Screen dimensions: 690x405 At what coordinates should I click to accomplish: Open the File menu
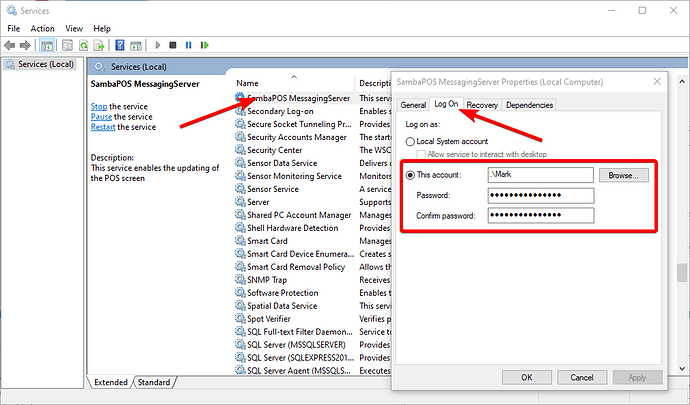click(x=14, y=29)
